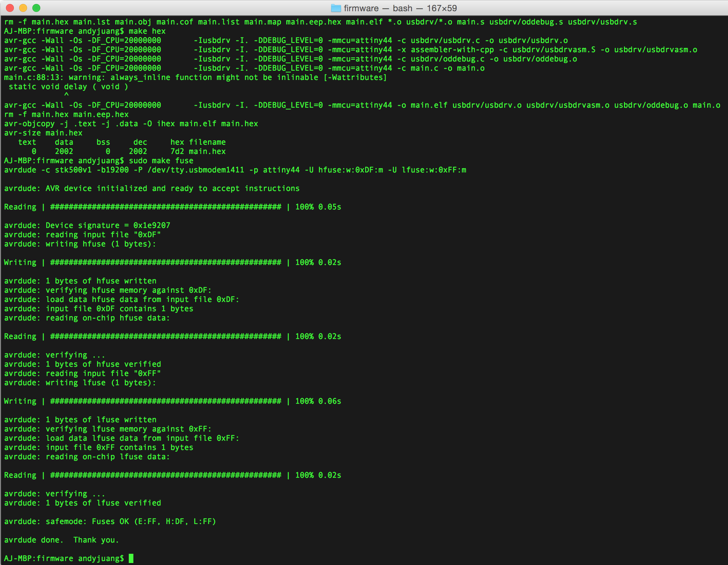Click the 'make hex' command line
This screenshot has width=728, height=565.
click(x=85, y=31)
